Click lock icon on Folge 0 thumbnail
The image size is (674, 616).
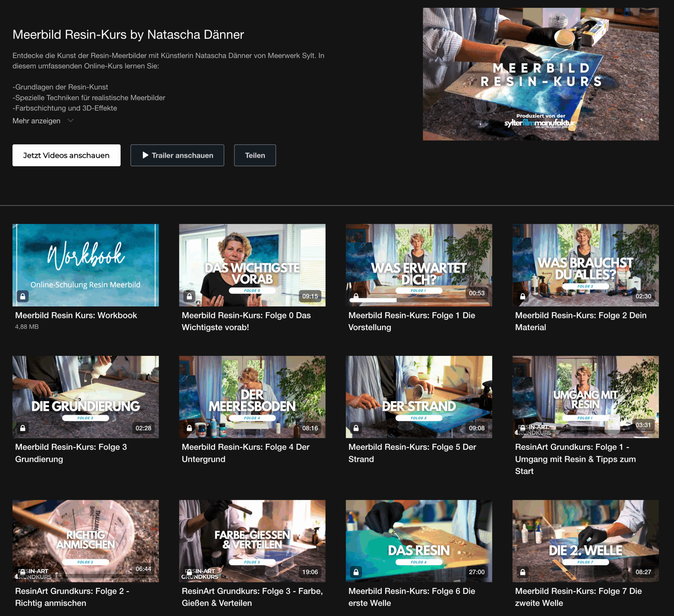pyautogui.click(x=189, y=296)
